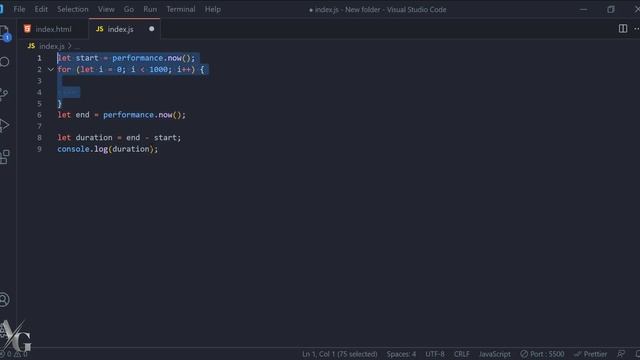The height and width of the screenshot is (360, 640).
Task: Open the feedback icon in the status bar
Action: pyautogui.click(x=621, y=354)
